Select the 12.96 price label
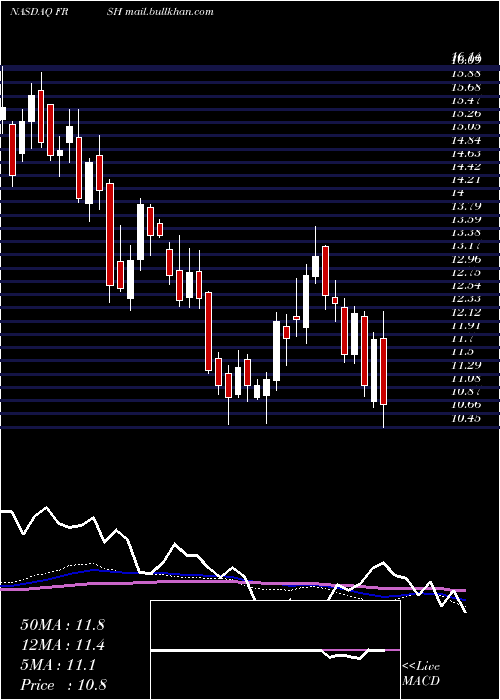The width and height of the screenshot is (500, 700). click(x=466, y=258)
